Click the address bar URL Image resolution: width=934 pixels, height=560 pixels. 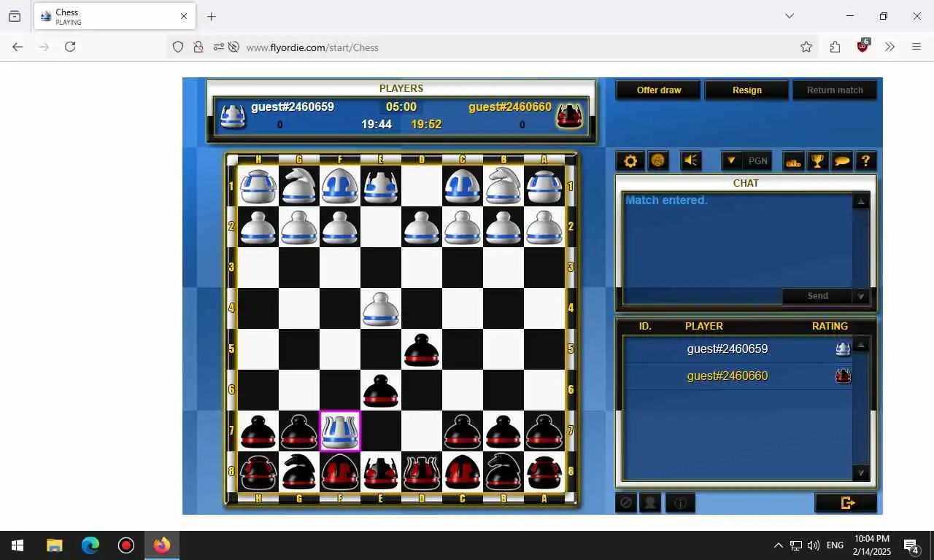pyautogui.click(x=312, y=47)
